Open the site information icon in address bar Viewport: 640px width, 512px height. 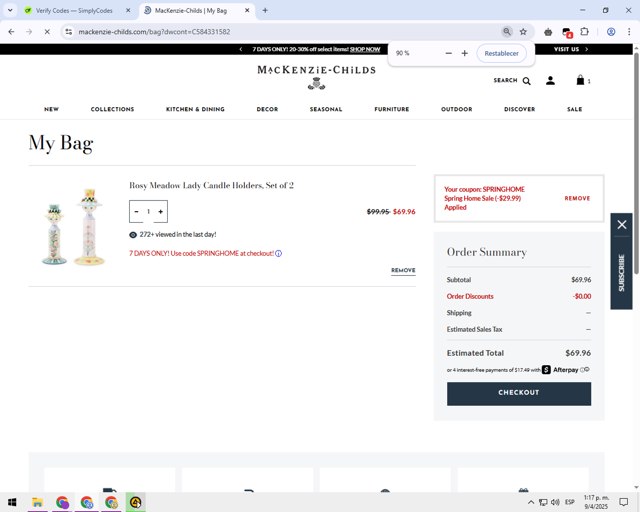click(69, 31)
